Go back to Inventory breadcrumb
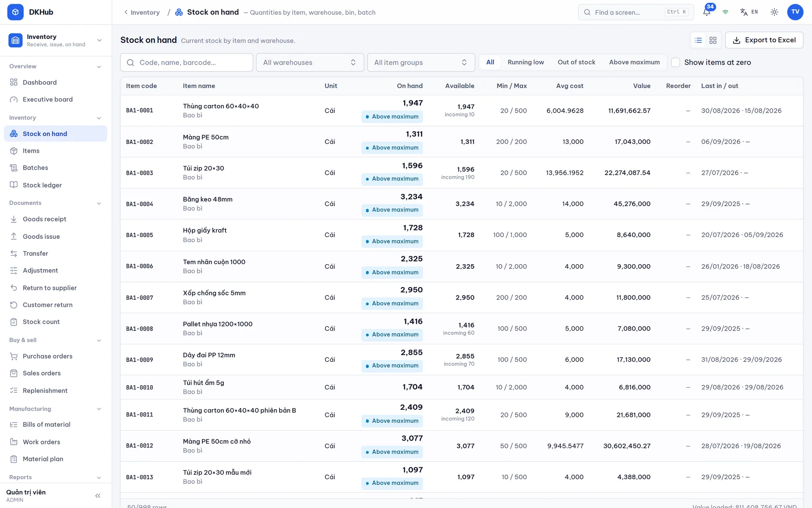The height and width of the screenshot is (508, 812). pos(142,12)
